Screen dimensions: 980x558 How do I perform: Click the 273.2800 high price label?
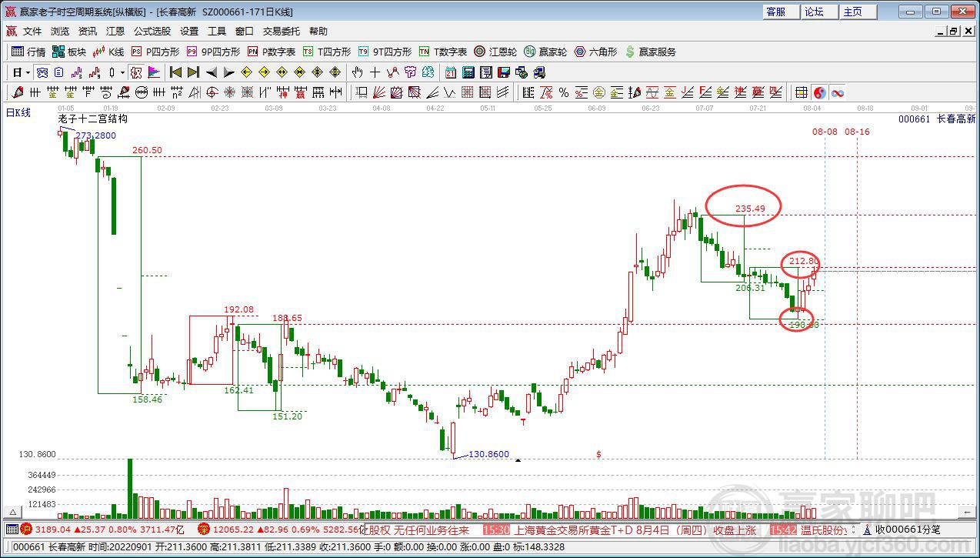click(95, 135)
